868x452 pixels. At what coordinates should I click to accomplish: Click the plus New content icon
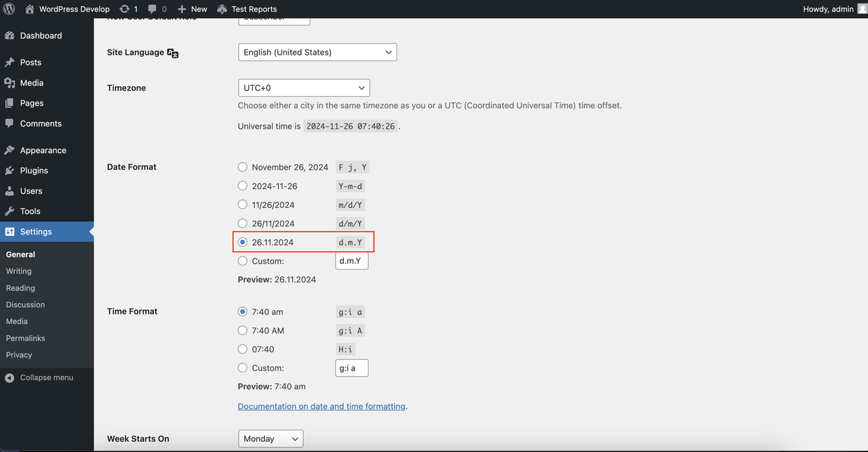pyautogui.click(x=182, y=9)
